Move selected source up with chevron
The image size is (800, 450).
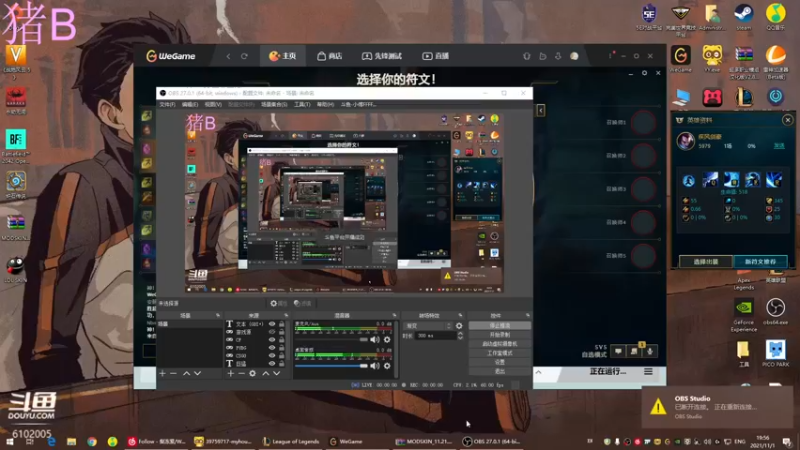point(265,373)
